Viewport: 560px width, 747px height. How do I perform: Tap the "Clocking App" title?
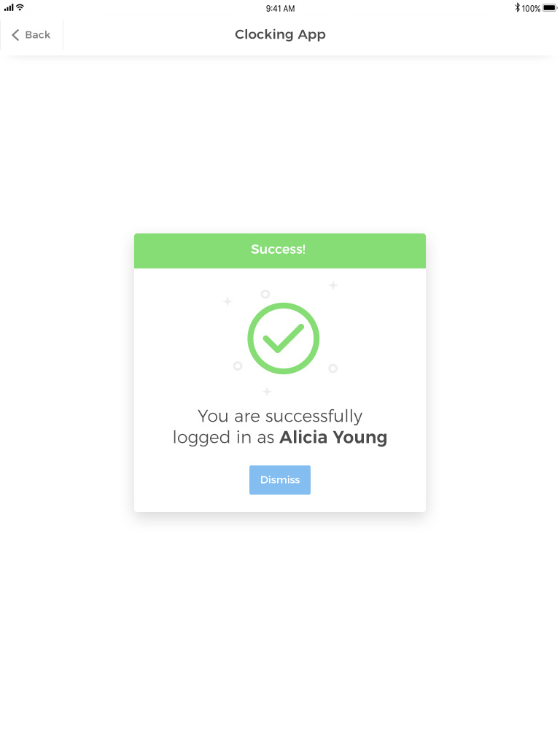tap(280, 34)
